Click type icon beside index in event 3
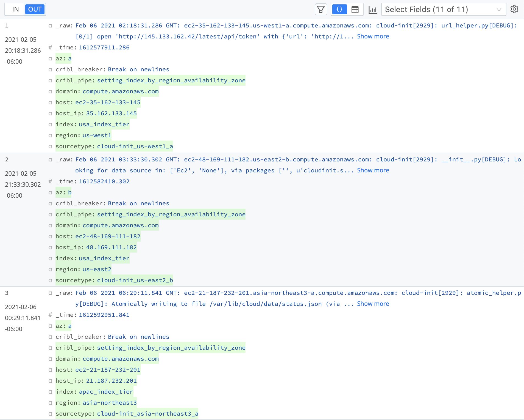 [50, 392]
